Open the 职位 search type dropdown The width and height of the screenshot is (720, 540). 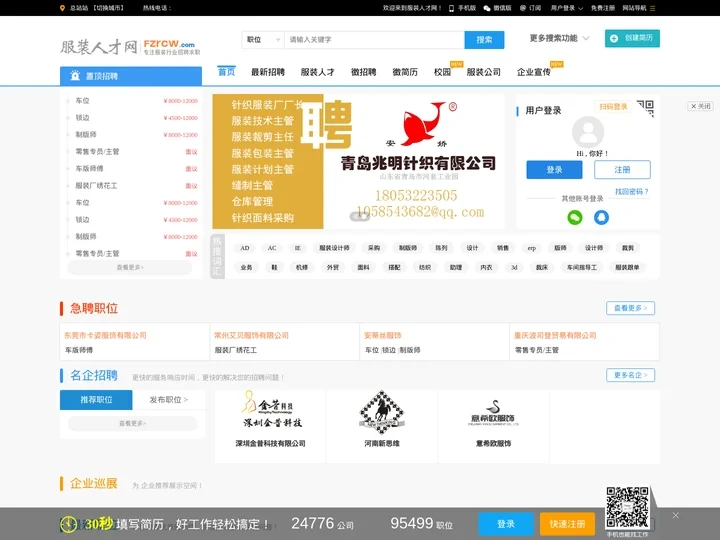point(263,40)
